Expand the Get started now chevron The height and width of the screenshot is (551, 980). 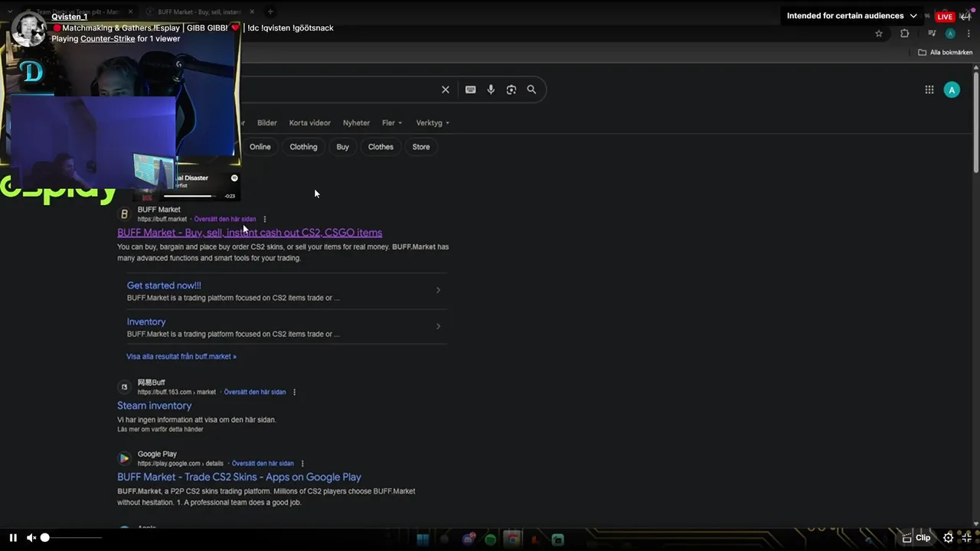[438, 290]
